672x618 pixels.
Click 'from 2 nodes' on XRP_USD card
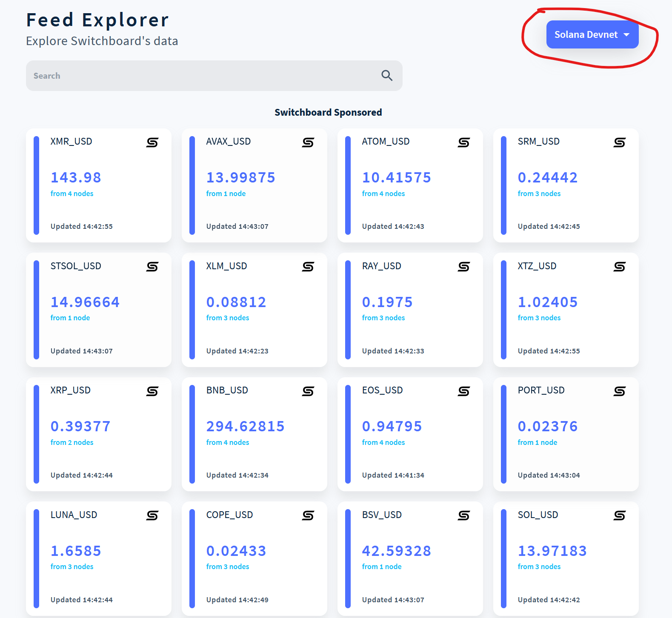[x=72, y=442]
